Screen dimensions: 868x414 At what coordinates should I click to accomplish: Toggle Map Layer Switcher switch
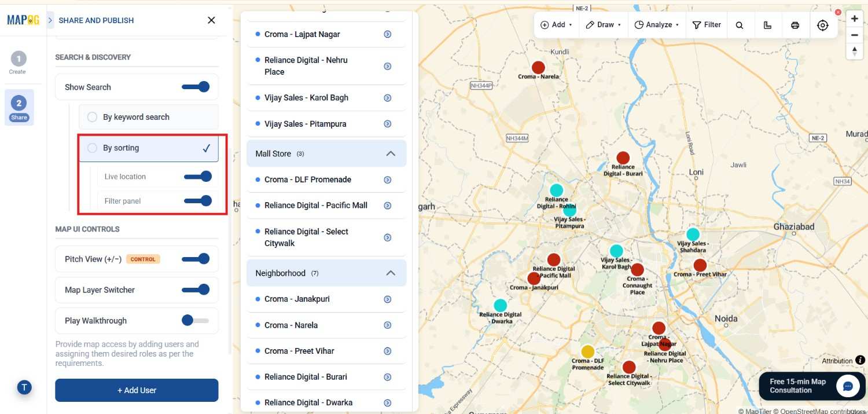pos(196,290)
